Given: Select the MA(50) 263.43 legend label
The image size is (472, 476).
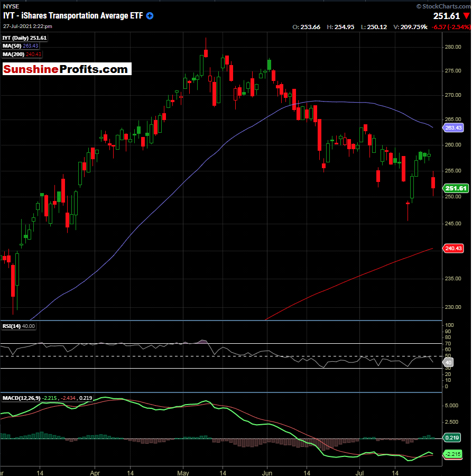Looking at the screenshot, I should click(x=20, y=46).
